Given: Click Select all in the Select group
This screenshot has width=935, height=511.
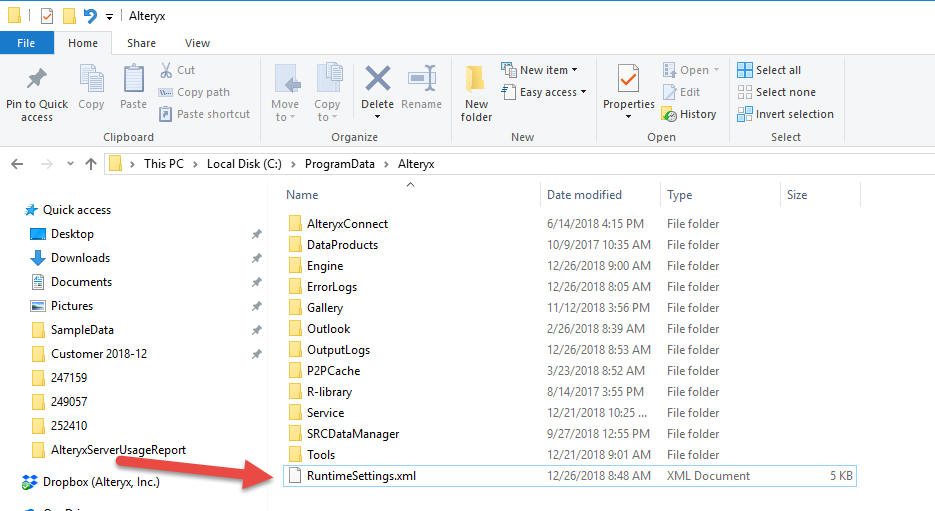Looking at the screenshot, I should coord(769,70).
